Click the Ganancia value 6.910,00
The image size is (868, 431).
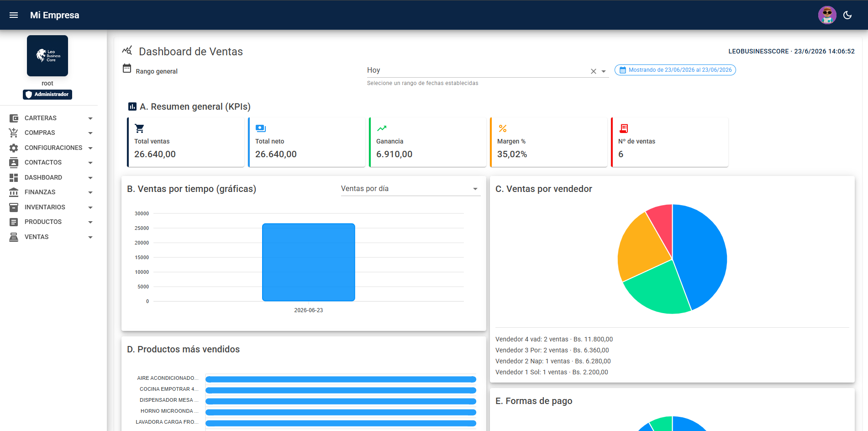pos(394,154)
